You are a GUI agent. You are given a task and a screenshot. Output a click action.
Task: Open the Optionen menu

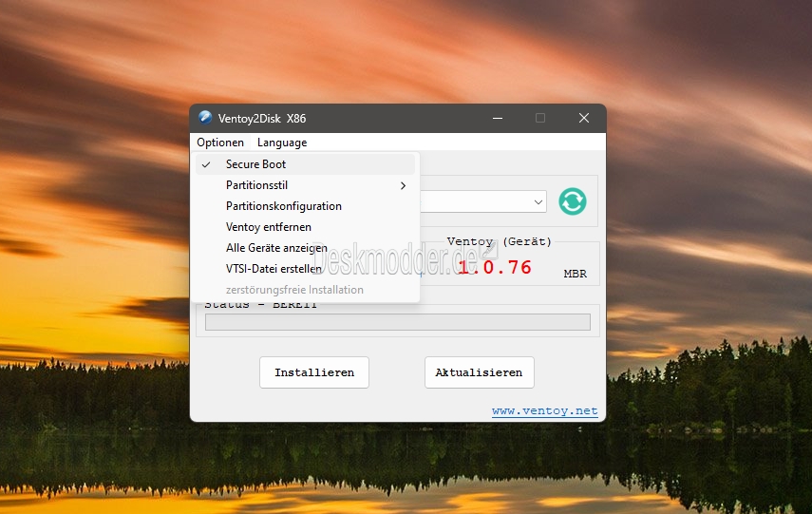click(220, 143)
